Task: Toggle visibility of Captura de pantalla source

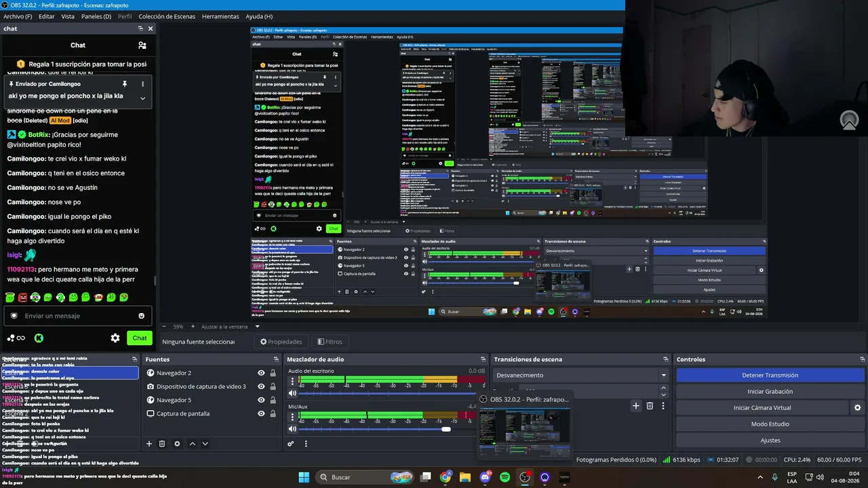Action: point(261,413)
